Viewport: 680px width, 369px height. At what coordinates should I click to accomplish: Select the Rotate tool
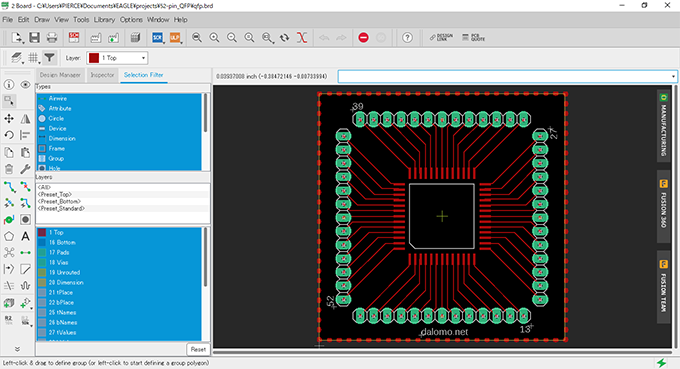click(9, 135)
